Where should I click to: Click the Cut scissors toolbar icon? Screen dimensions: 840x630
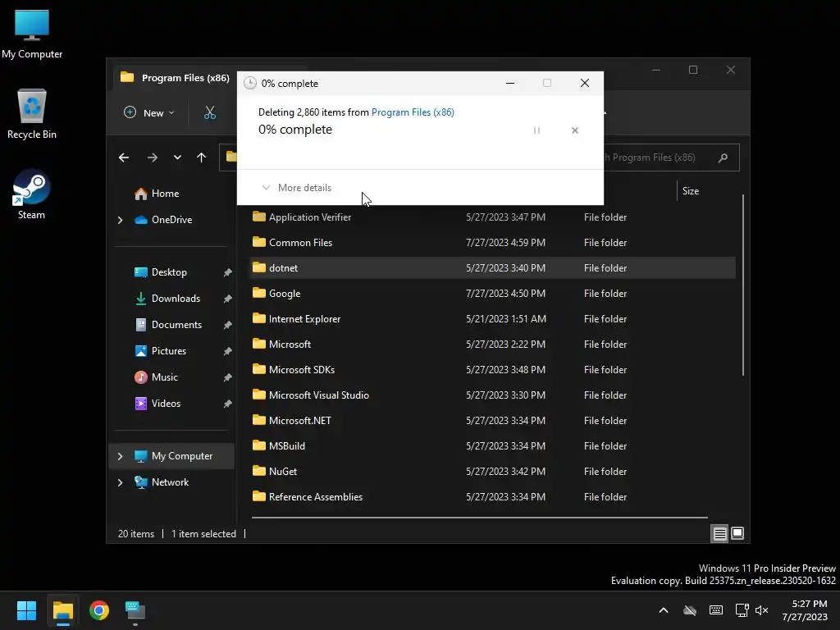tap(209, 112)
